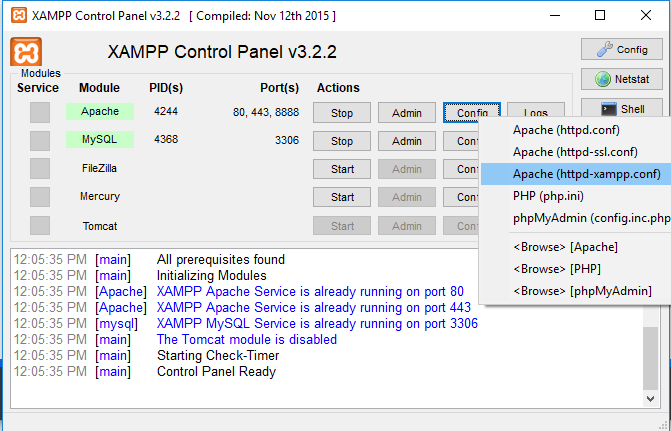
Task: Click log line about Apache port 443
Action: (x=314, y=307)
